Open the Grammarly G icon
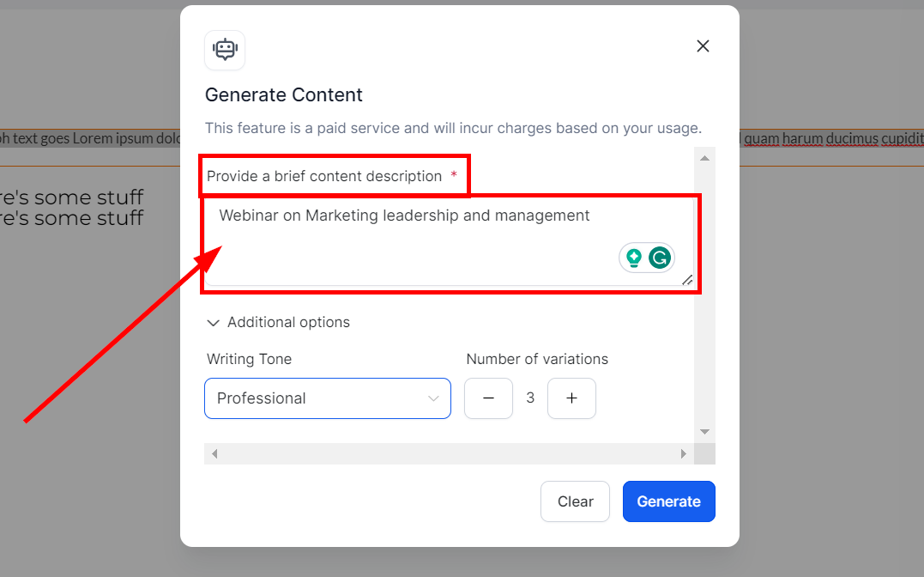This screenshot has height=577, width=924. click(x=660, y=258)
